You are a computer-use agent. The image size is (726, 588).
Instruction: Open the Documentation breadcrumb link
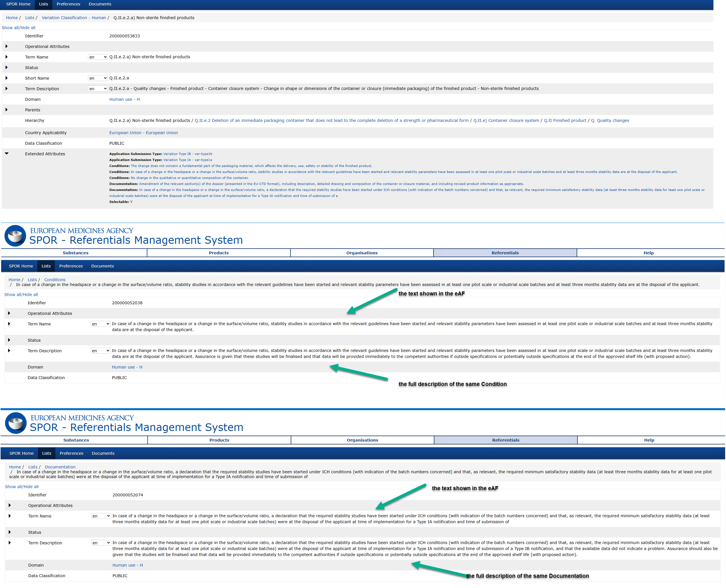[60, 467]
